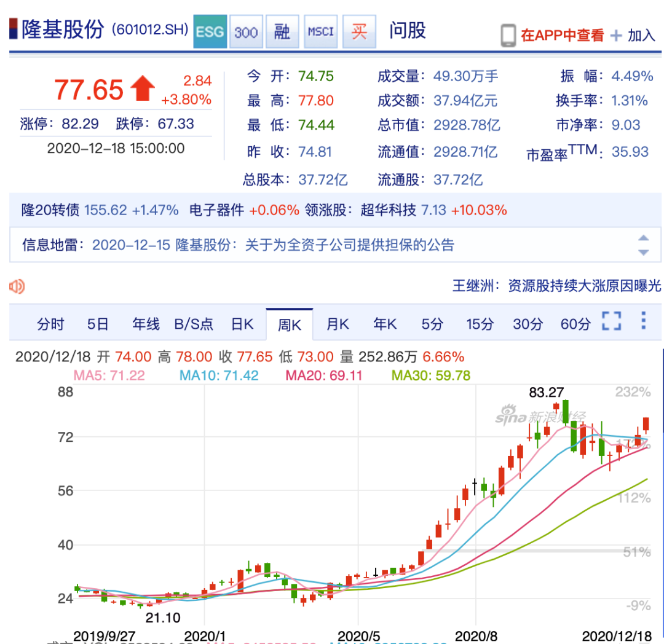The height and width of the screenshot is (644, 664).
Task: Open fullscreen chart view icon
Action: [612, 321]
